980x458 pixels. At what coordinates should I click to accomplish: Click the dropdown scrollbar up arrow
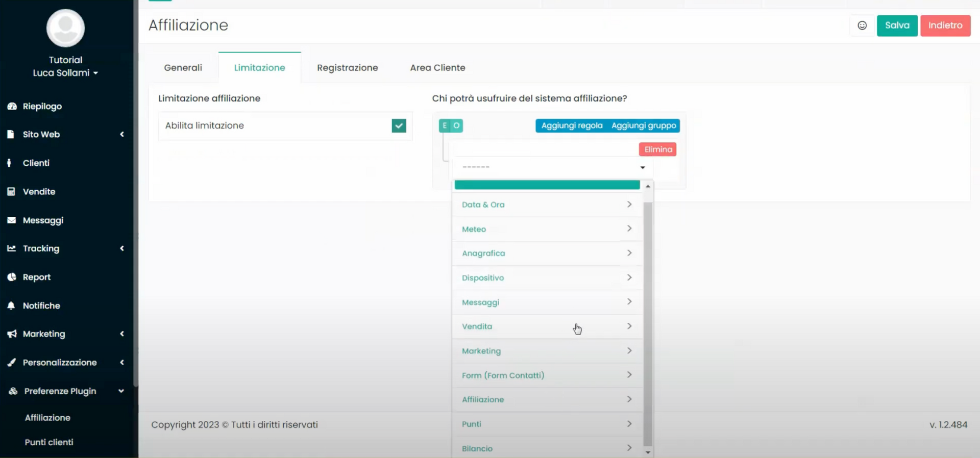(648, 186)
